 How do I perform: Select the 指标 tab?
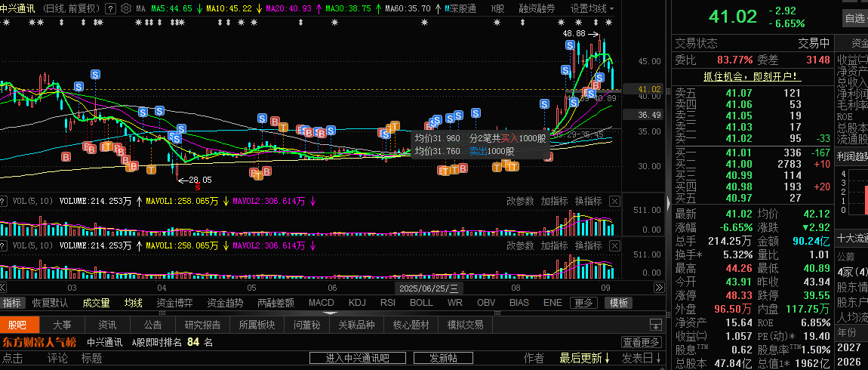coord(11,303)
